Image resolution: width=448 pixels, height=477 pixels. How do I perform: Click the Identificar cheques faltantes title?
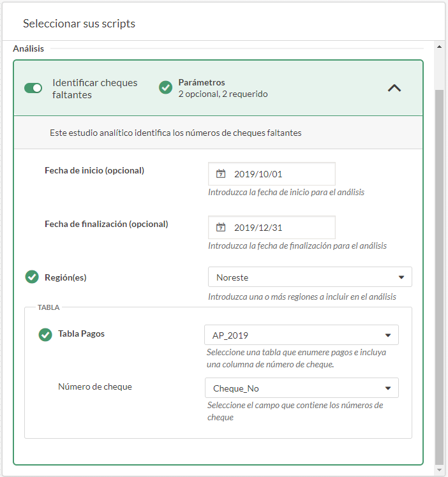pos(94,89)
